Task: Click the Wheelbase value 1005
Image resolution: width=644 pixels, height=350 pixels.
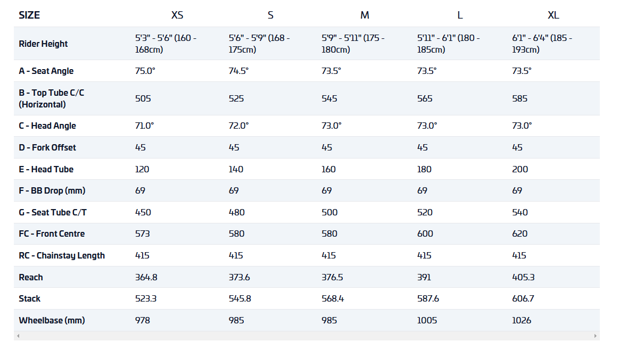Action: [427, 320]
